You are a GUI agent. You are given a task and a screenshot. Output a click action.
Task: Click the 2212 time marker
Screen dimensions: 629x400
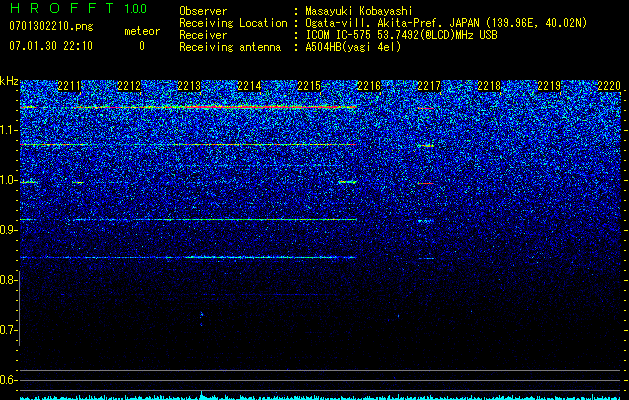pyautogui.click(x=129, y=86)
